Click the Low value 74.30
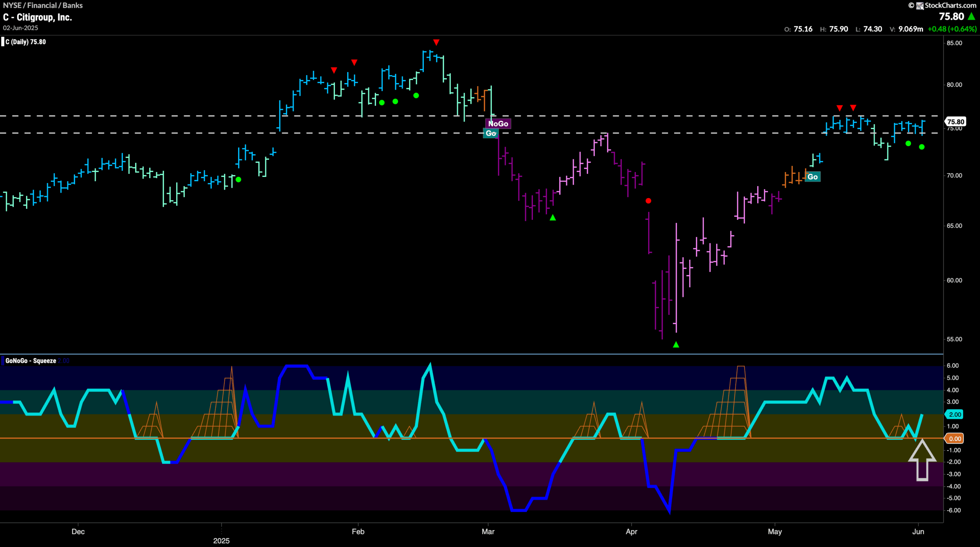The height and width of the screenshot is (547, 980). [x=873, y=29]
